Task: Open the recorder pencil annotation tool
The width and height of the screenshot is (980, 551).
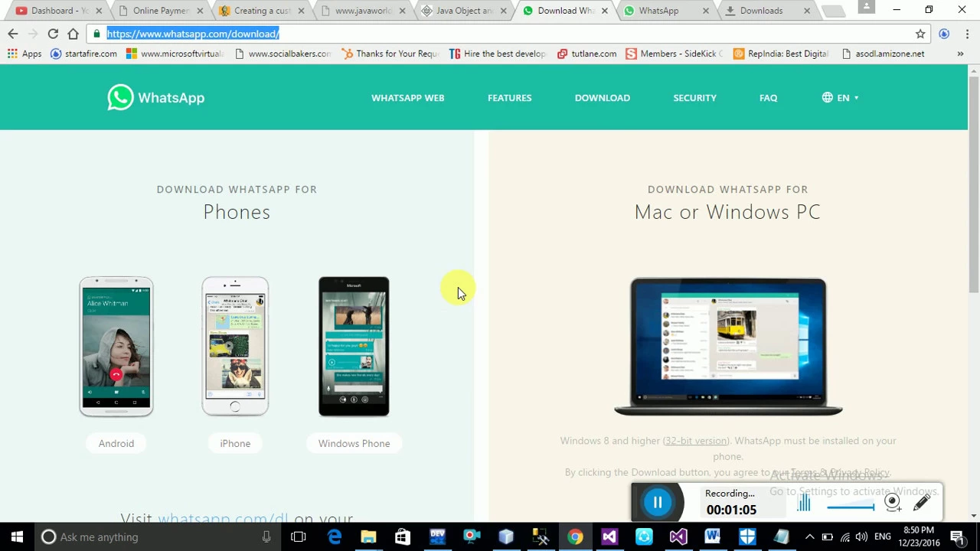Action: 922,502
